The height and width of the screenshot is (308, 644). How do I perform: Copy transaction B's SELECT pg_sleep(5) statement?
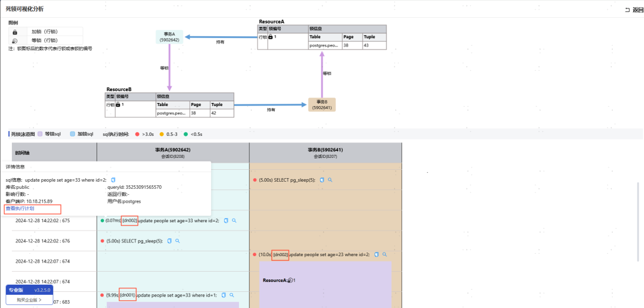tap(322, 180)
